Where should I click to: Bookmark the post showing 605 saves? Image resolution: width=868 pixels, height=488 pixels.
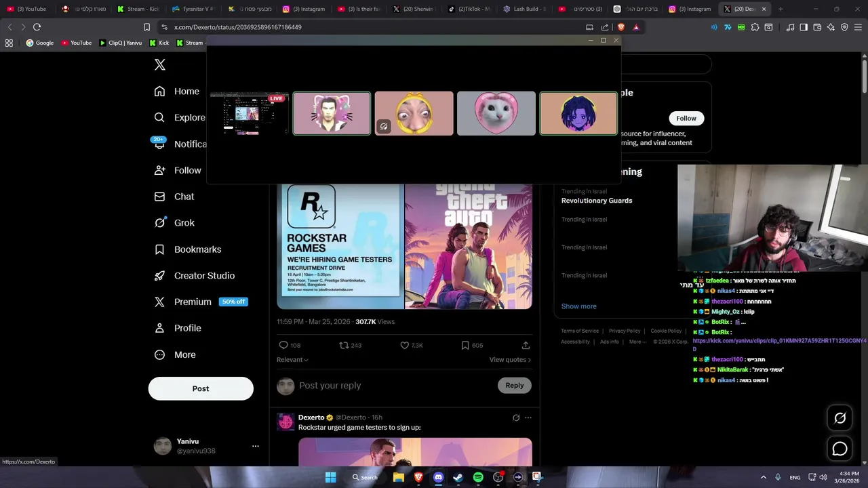tap(465, 345)
